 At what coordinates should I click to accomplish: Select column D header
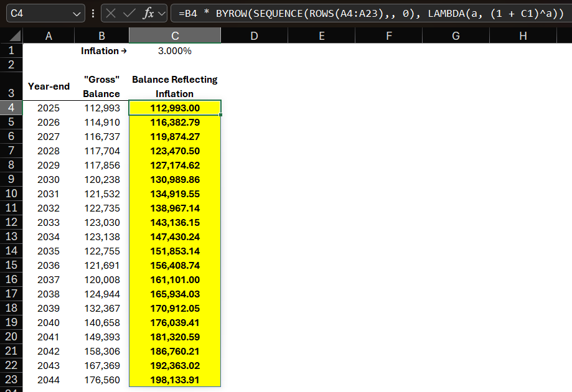[x=255, y=35]
